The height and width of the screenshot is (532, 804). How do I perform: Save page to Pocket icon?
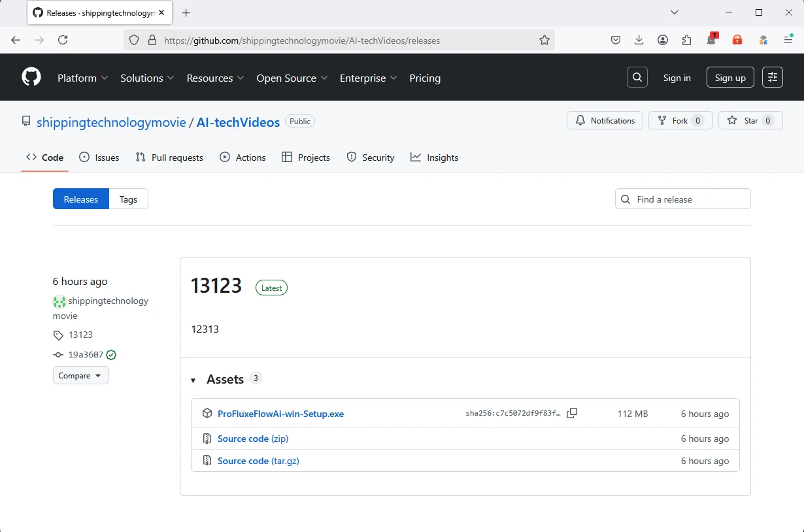[x=616, y=40]
